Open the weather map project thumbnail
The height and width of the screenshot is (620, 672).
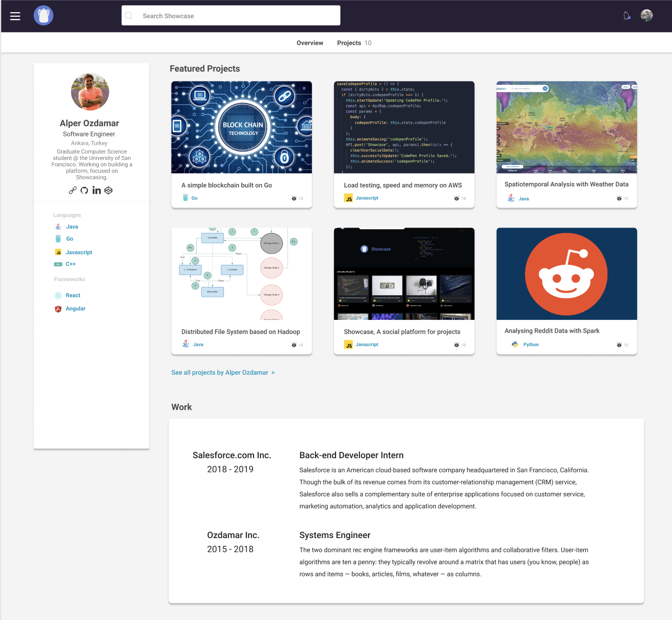pyautogui.click(x=567, y=127)
